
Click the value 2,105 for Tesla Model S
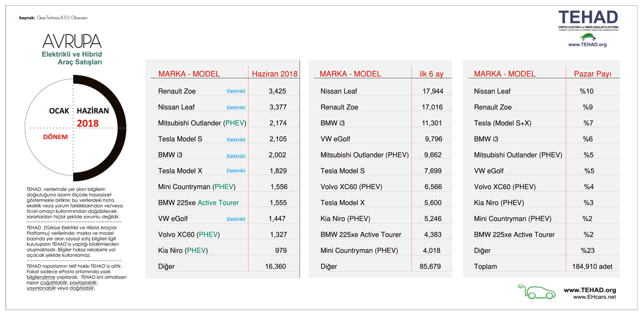coord(278,139)
